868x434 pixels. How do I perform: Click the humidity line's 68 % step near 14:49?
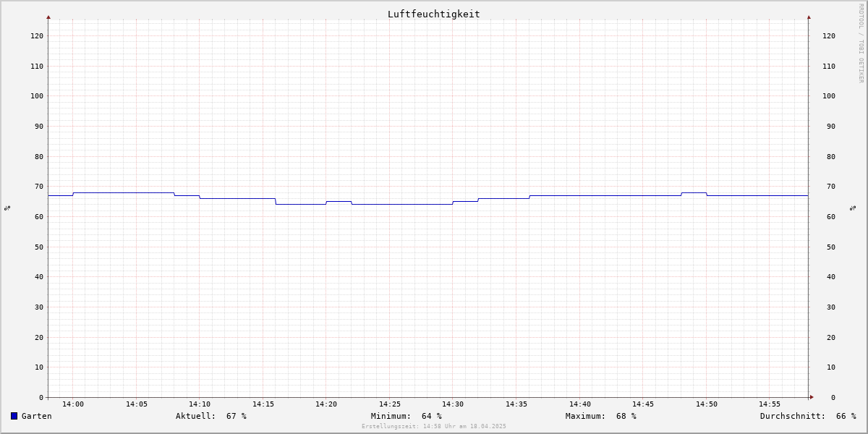(x=694, y=193)
